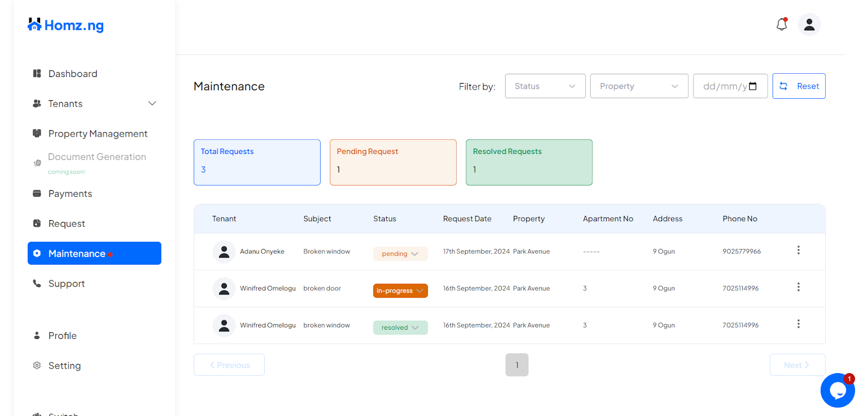Click the Resolved Requests card

click(x=529, y=162)
